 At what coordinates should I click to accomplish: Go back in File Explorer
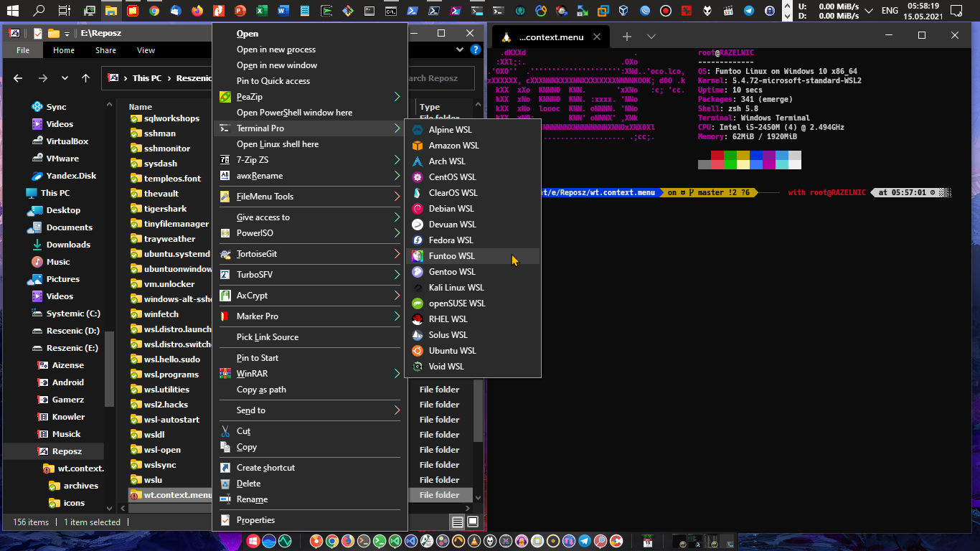18,78
